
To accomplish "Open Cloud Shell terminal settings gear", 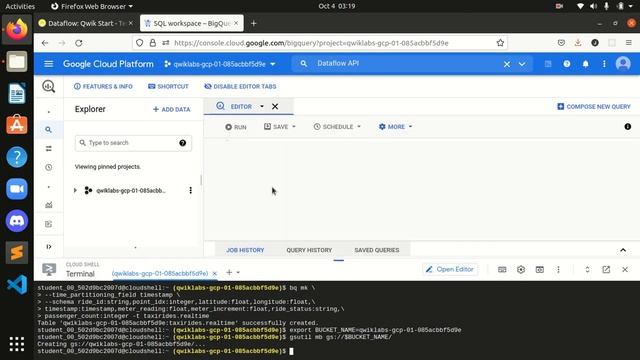I will (521, 269).
